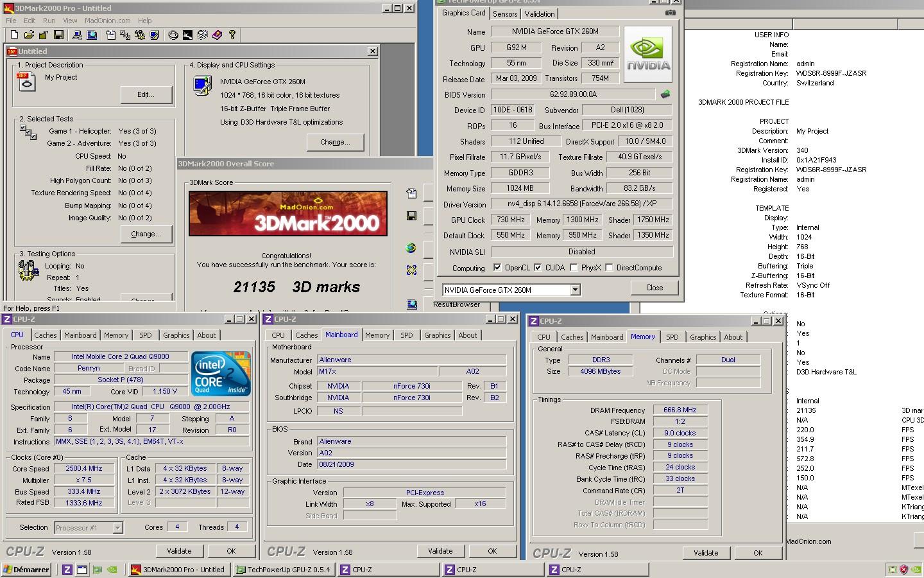Click the Driver Version field in GPU-Z
924x578 pixels.
tap(581, 204)
